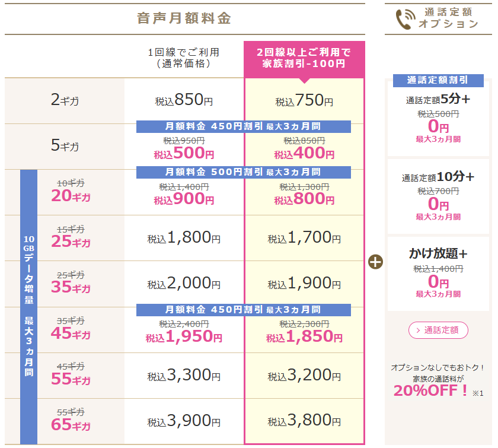Click the chevron inside 通話定額 button
This screenshot has height=448, width=498.
tap(419, 331)
